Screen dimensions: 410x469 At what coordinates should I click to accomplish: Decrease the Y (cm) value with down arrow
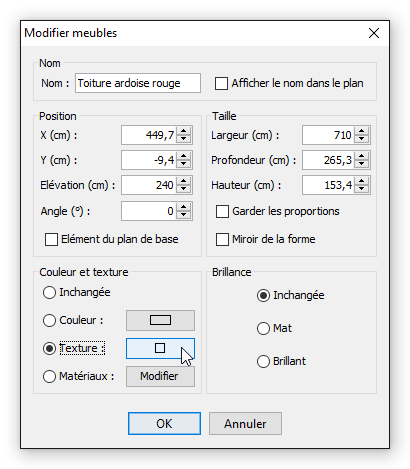coord(183,164)
